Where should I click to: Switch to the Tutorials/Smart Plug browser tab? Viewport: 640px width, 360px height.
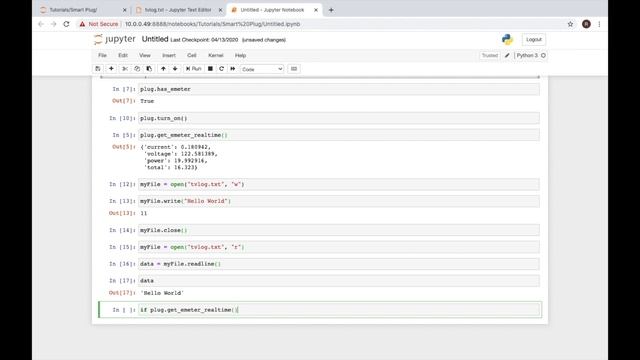tap(73, 10)
